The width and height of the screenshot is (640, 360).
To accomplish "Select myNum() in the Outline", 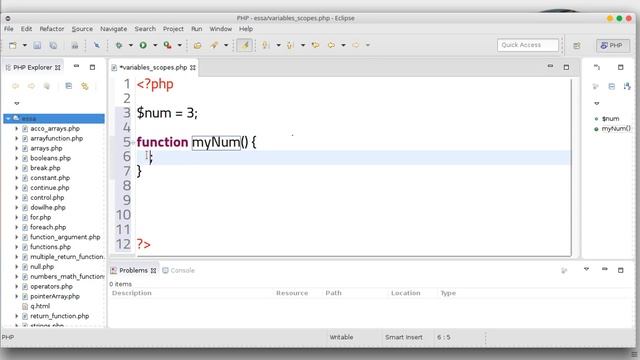I will [616, 129].
